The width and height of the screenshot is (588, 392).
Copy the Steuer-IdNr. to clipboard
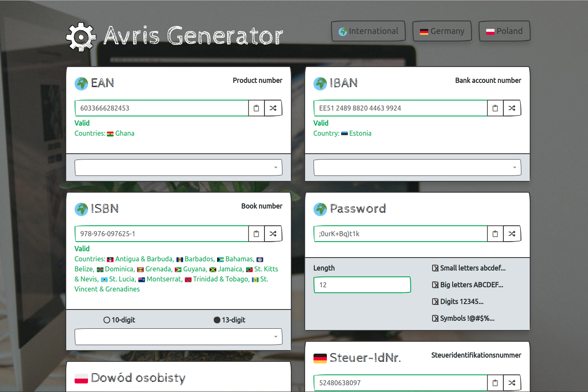click(495, 383)
